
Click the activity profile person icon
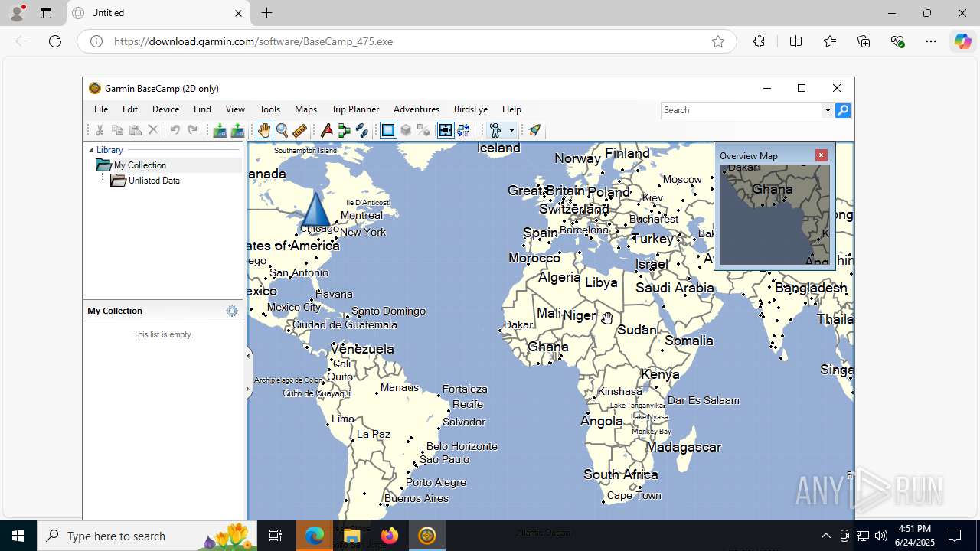click(495, 130)
